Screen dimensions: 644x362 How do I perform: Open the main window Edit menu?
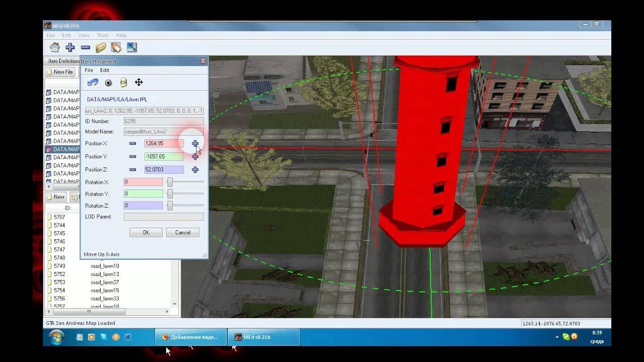point(66,35)
